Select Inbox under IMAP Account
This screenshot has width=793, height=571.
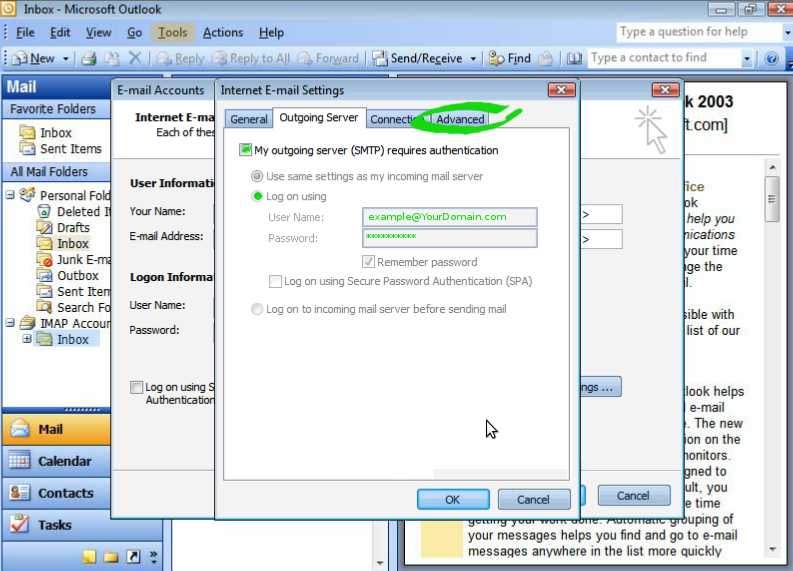64,339
